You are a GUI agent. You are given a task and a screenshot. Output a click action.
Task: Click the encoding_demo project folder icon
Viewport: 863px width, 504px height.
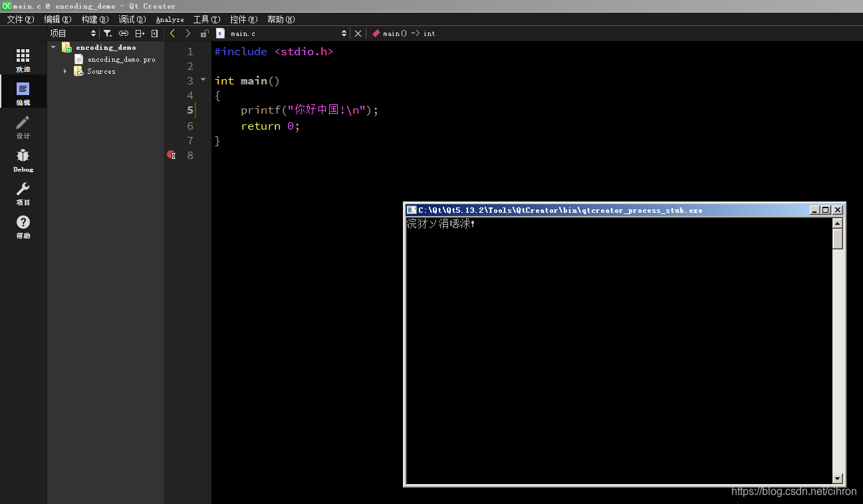point(66,47)
